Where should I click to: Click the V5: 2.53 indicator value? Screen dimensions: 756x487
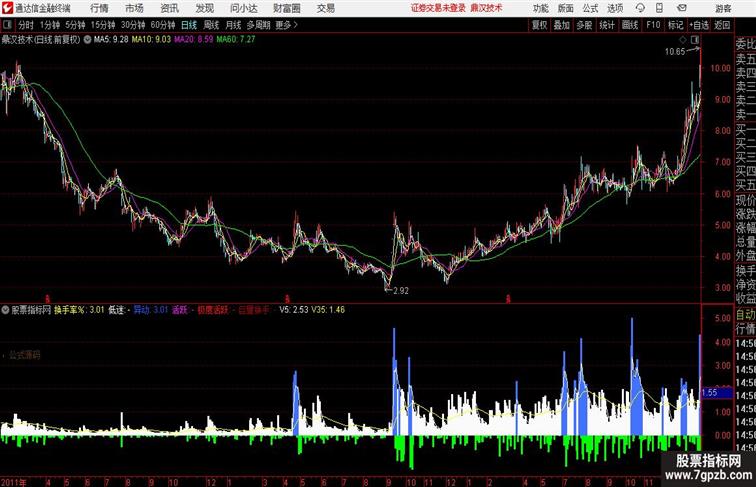[294, 310]
